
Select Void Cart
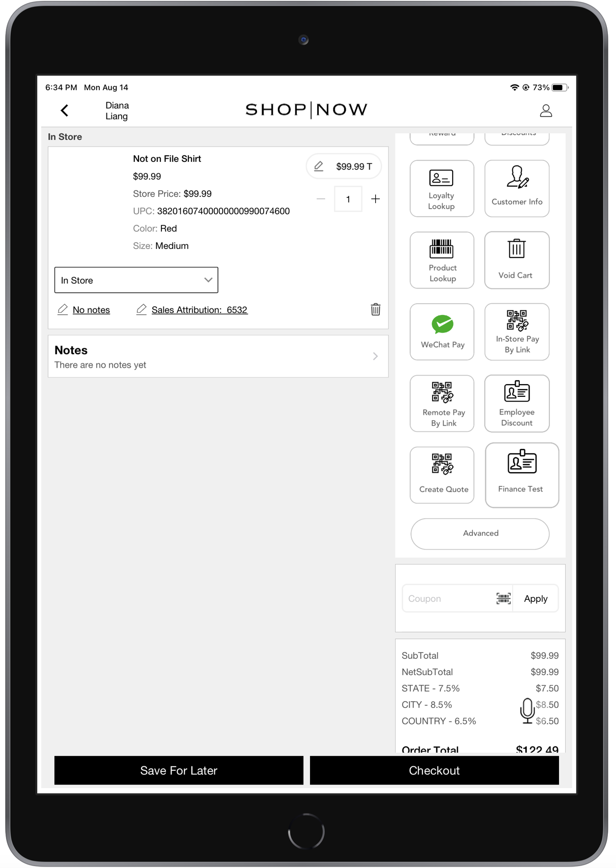[517, 260]
